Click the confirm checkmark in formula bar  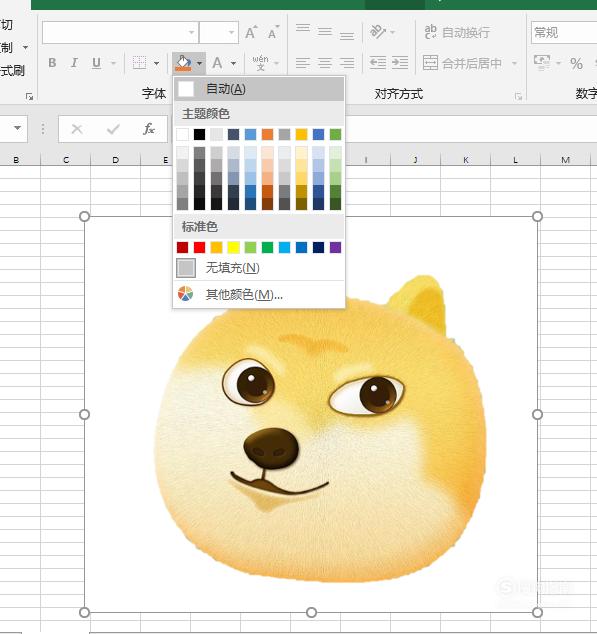point(113,129)
